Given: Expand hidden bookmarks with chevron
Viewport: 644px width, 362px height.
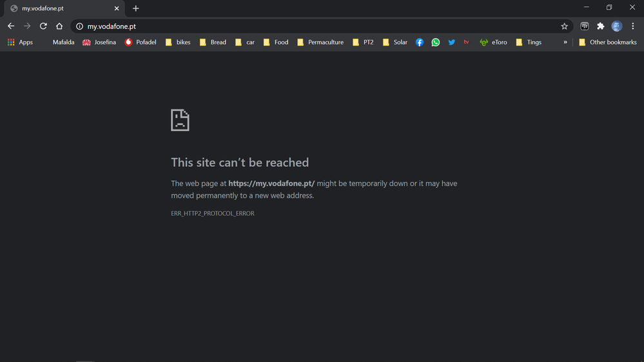Looking at the screenshot, I should tap(565, 43).
